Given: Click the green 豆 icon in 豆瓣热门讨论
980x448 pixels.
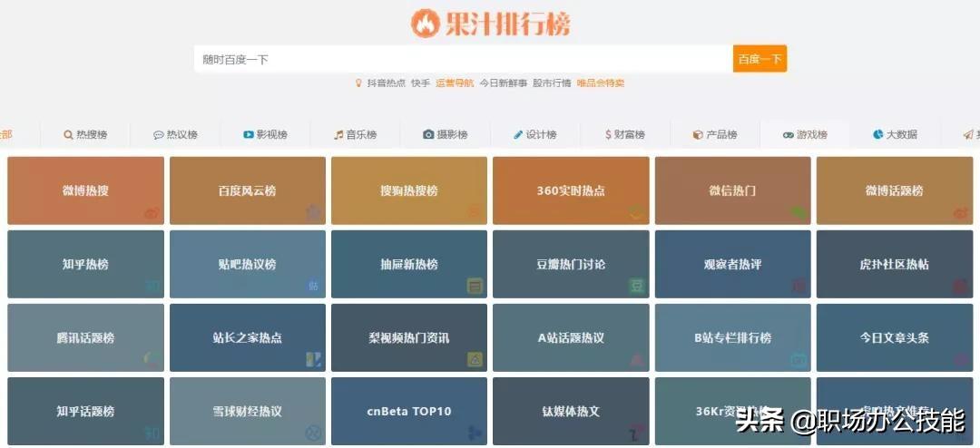Looking at the screenshot, I should pos(637,287).
